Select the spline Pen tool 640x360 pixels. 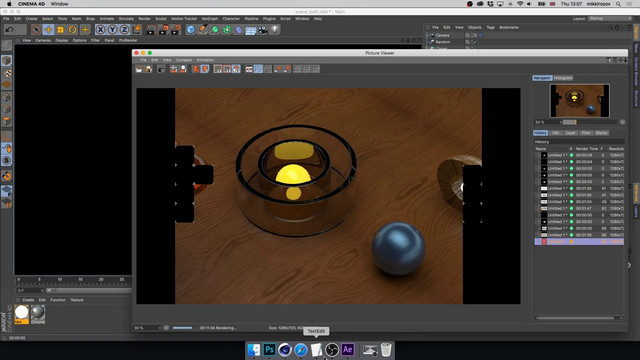(x=203, y=29)
